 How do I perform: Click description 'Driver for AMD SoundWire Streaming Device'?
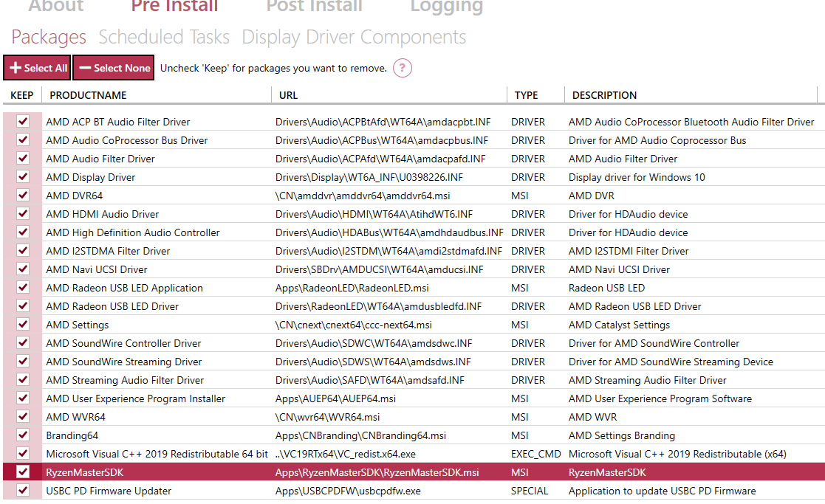pyautogui.click(x=671, y=362)
